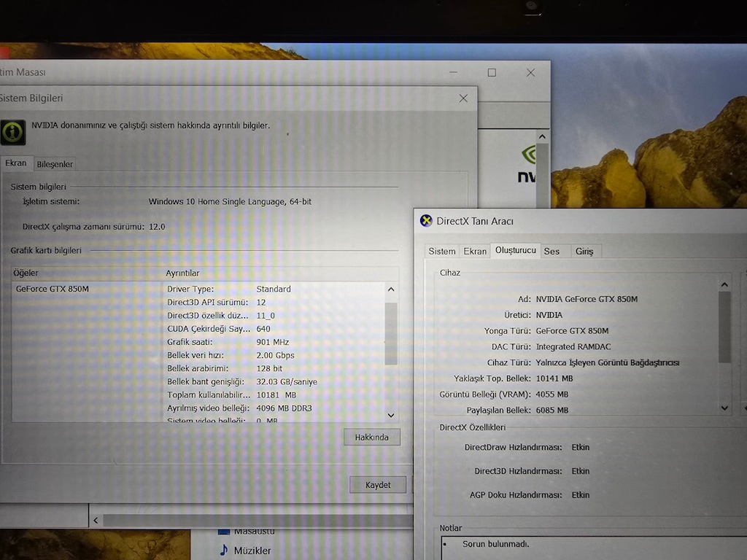Open the Giriş tab
The width and height of the screenshot is (747, 560).
pos(584,252)
